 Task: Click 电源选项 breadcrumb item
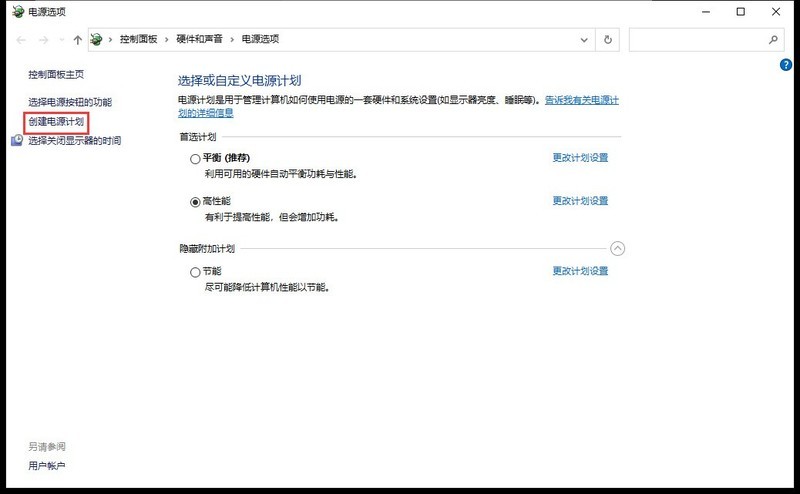coord(260,39)
